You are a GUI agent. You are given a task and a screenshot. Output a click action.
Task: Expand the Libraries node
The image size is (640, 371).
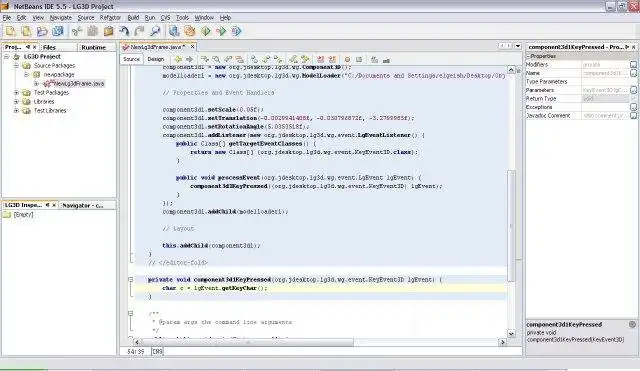coord(16,102)
